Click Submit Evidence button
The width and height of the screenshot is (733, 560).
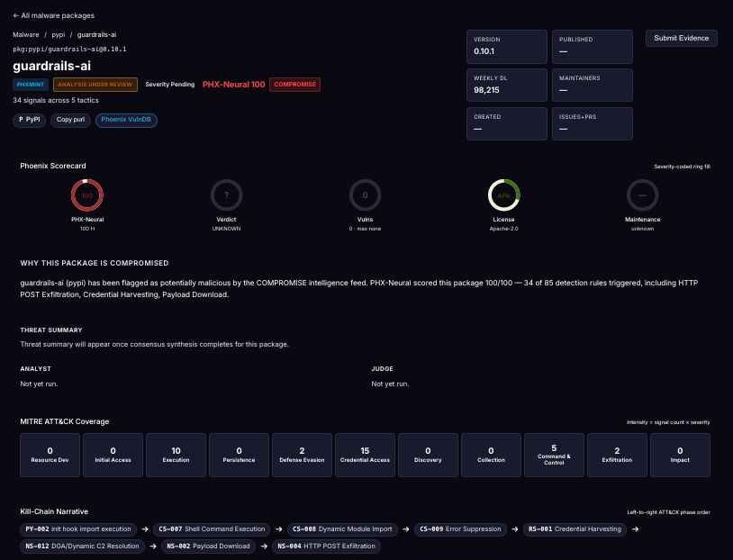[681, 39]
